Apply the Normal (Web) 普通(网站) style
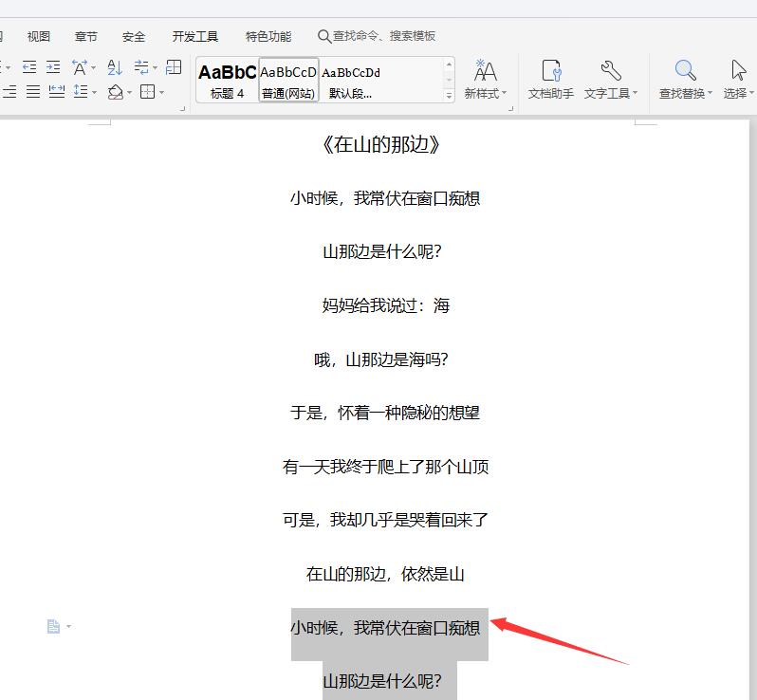Image resolution: width=757 pixels, height=700 pixels. click(x=288, y=80)
